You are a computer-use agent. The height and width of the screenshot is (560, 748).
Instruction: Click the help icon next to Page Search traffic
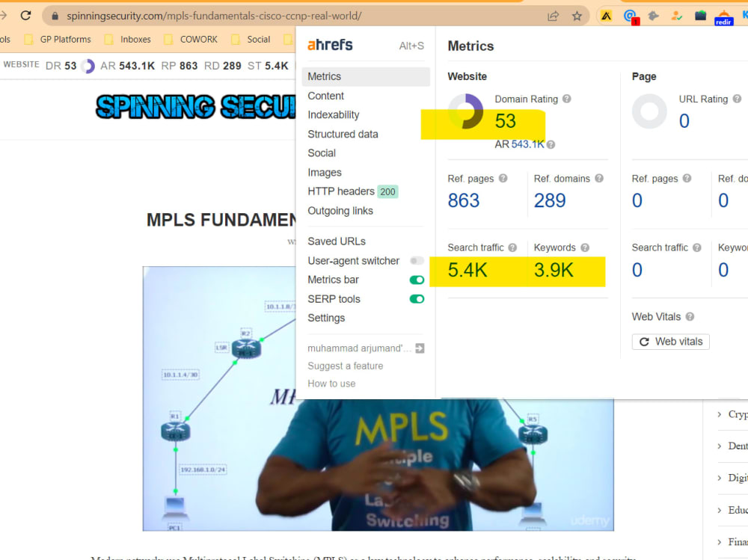pyautogui.click(x=697, y=247)
